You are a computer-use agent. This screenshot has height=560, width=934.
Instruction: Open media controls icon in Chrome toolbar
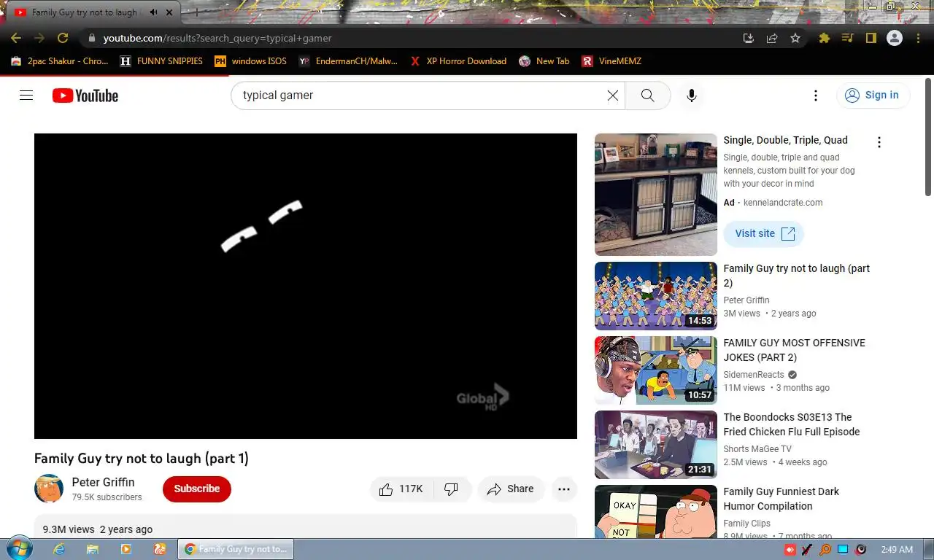(847, 38)
